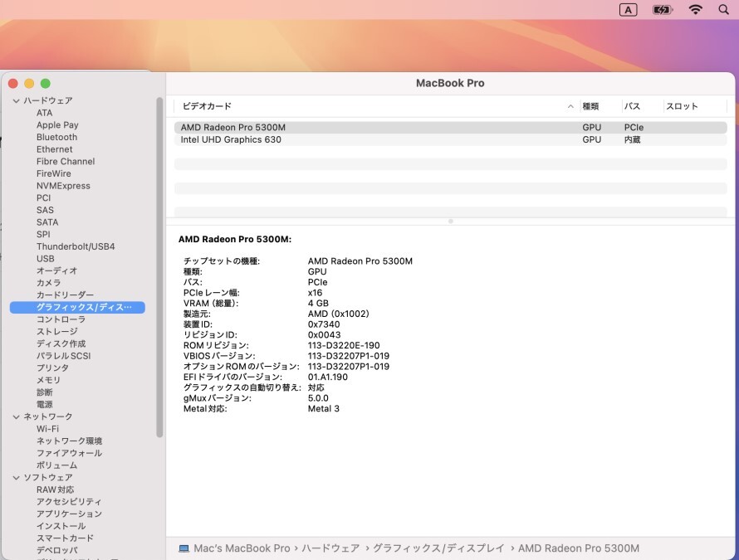Click the gMux version value 5.0.0
Viewport: 739px width, 560px height.
tap(318, 398)
